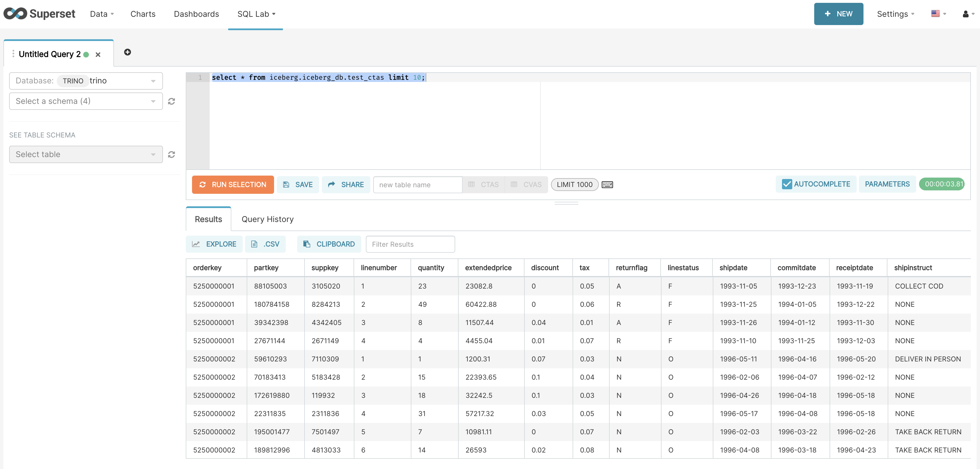The width and height of the screenshot is (980, 469).
Task: Save the query
Action: pyautogui.click(x=298, y=185)
